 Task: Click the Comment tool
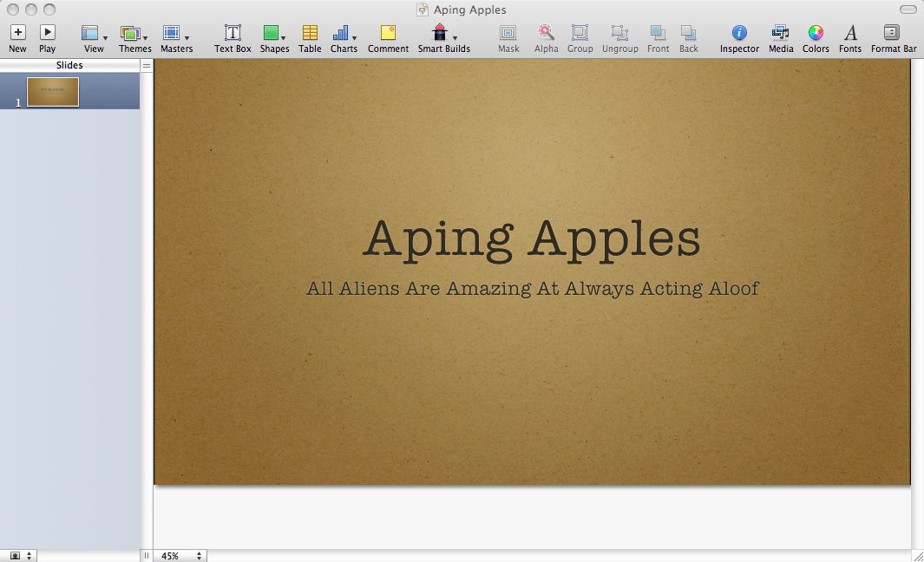[x=388, y=35]
